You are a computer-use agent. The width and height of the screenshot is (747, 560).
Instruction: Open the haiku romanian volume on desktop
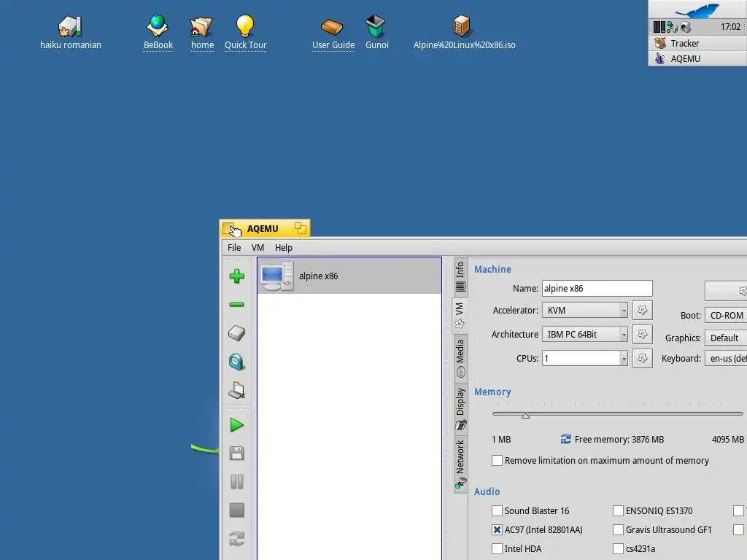click(71, 33)
